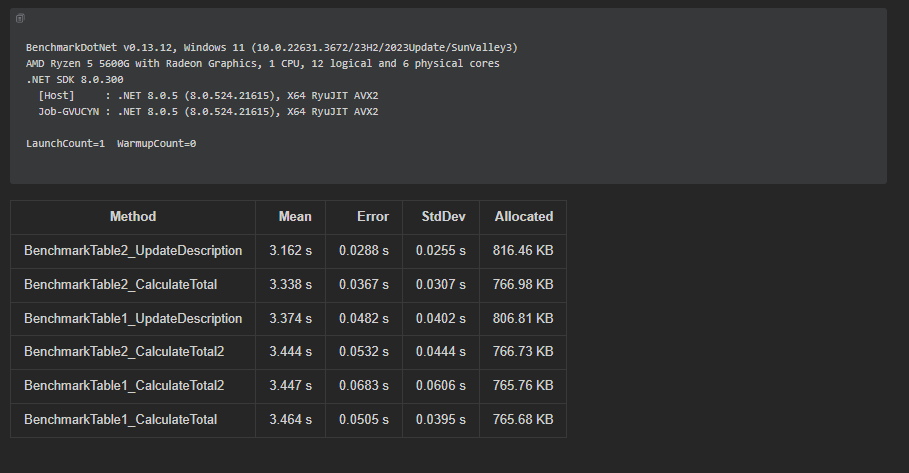Click the error value 0.0683 s
The width and height of the screenshot is (909, 473).
coord(364,385)
